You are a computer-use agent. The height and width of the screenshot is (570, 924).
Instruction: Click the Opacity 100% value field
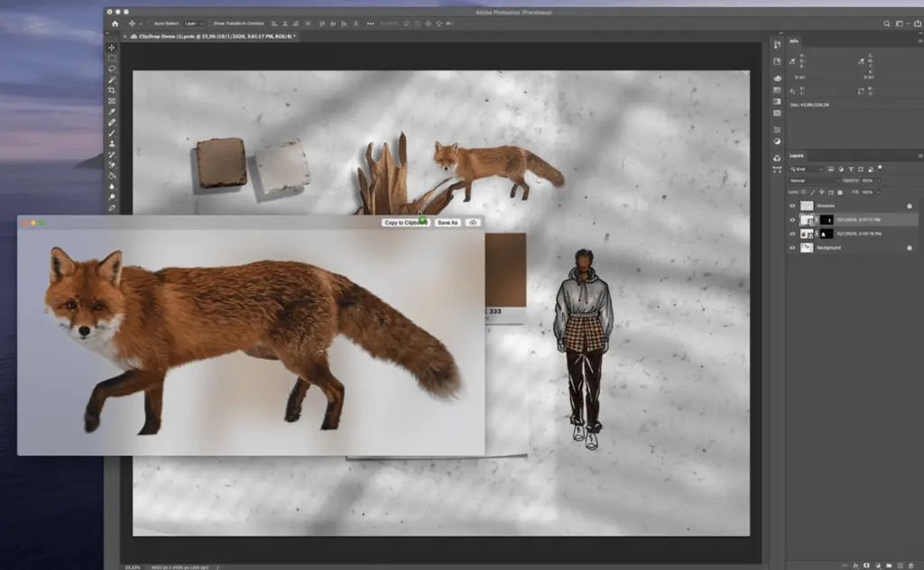[867, 180]
